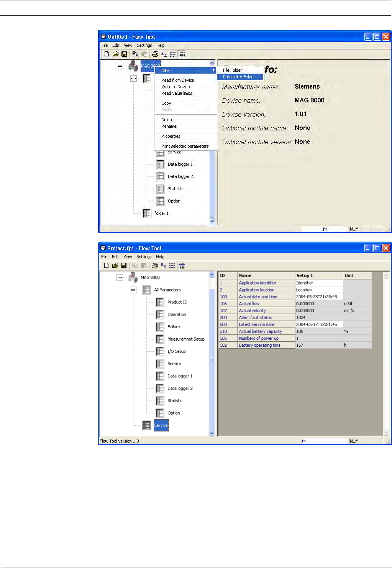Open the Help menu in Project.fpj window

(160, 257)
